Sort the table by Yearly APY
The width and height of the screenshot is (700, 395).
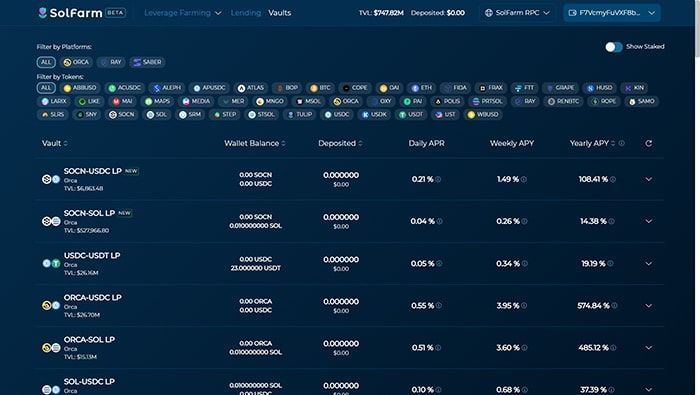592,143
